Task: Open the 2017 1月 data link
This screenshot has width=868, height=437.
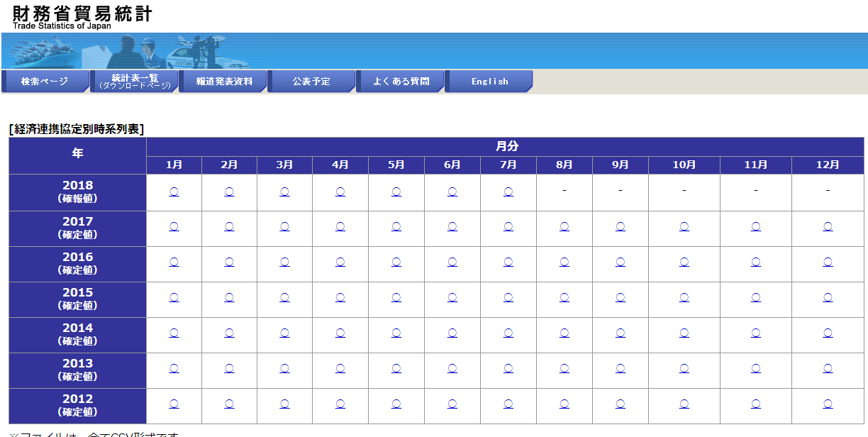Action: [x=174, y=227]
